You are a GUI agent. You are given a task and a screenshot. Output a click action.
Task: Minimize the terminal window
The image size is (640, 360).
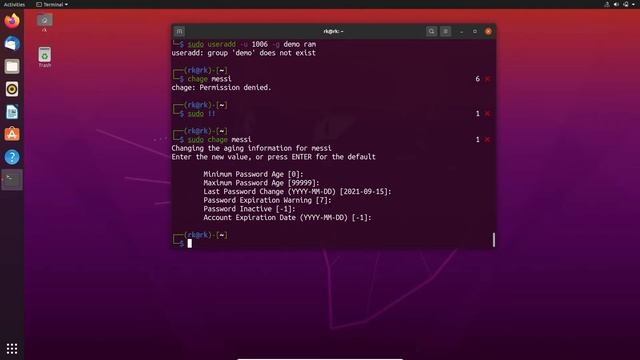(x=462, y=31)
